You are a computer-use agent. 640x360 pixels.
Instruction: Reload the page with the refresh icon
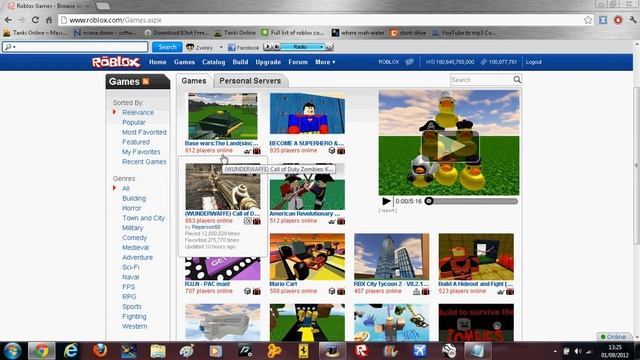pos(35,20)
